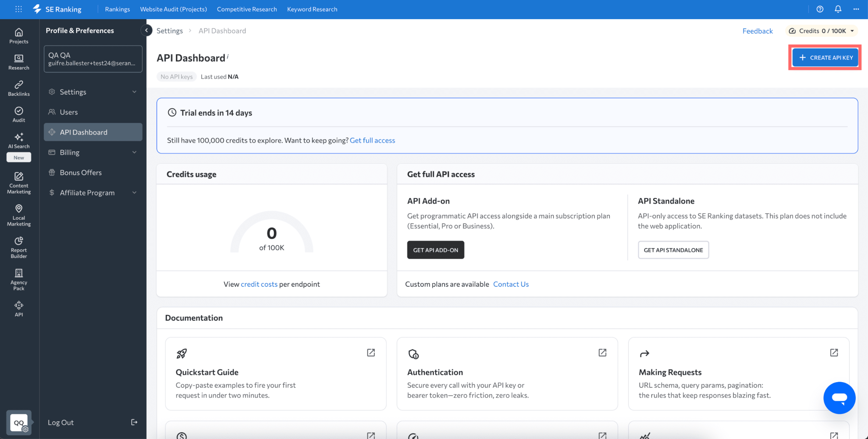Screen dimensions: 868x439
Task: Click the QA profile avatar
Action: (x=18, y=422)
